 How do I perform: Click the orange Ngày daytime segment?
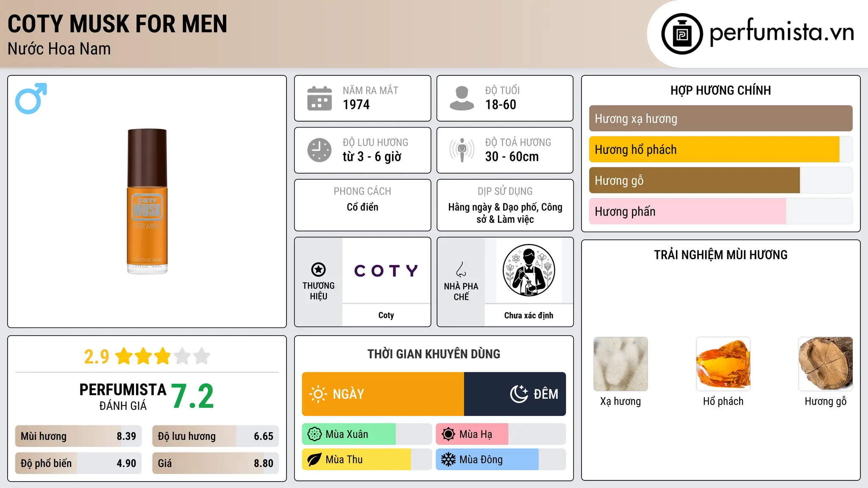(x=383, y=394)
